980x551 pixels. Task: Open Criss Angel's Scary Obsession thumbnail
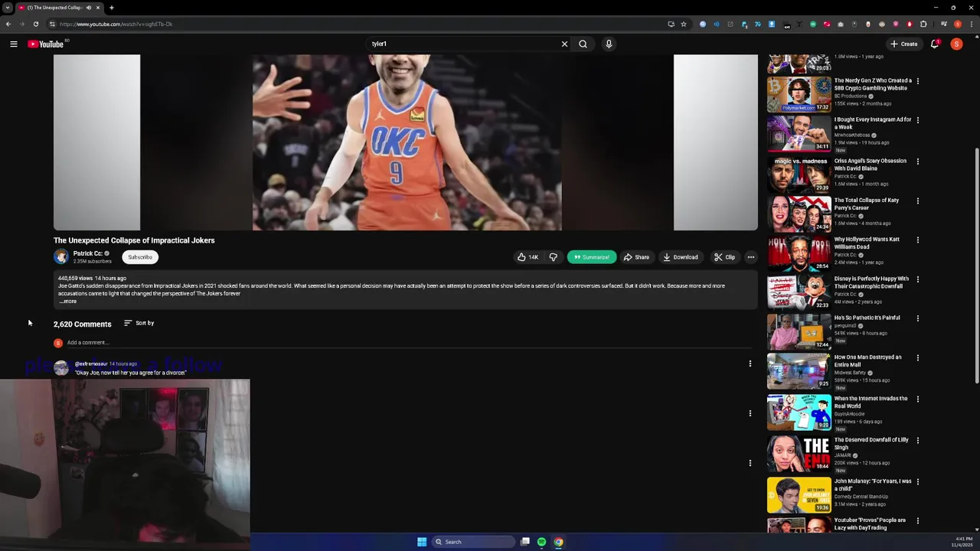point(799,174)
